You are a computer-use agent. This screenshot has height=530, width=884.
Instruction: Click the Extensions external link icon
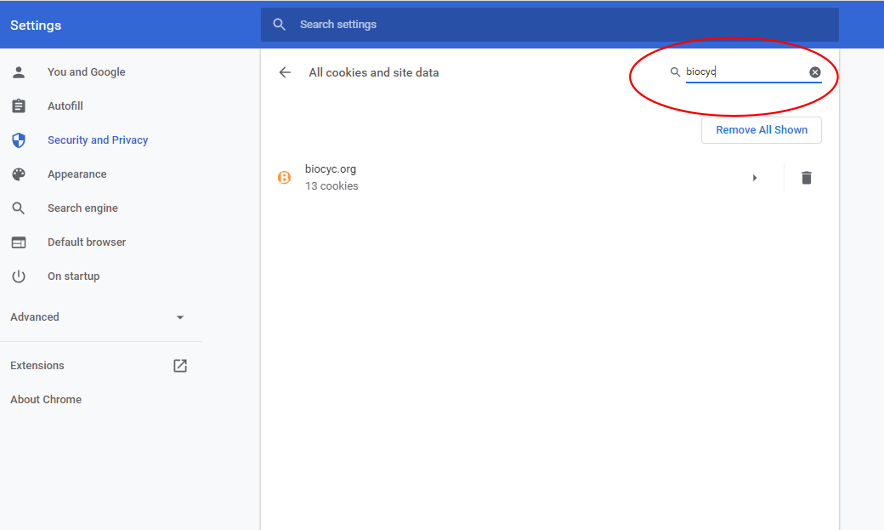[x=180, y=366]
